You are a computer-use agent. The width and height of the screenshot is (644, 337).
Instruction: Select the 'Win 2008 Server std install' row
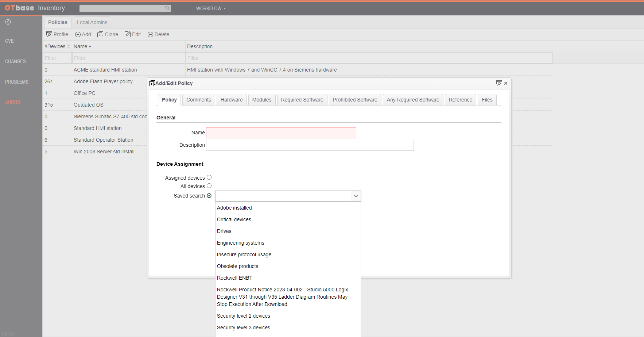[95, 152]
